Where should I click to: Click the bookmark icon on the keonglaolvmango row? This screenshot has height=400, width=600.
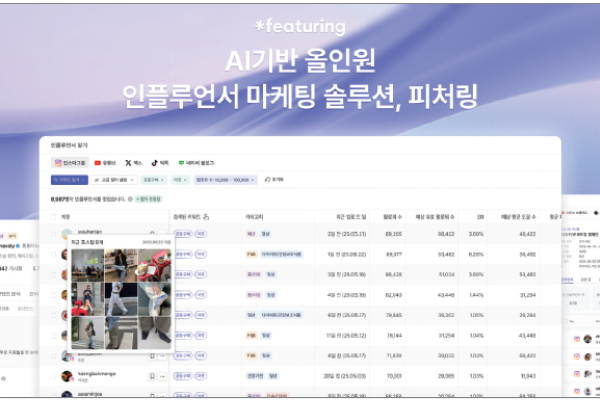(x=150, y=375)
